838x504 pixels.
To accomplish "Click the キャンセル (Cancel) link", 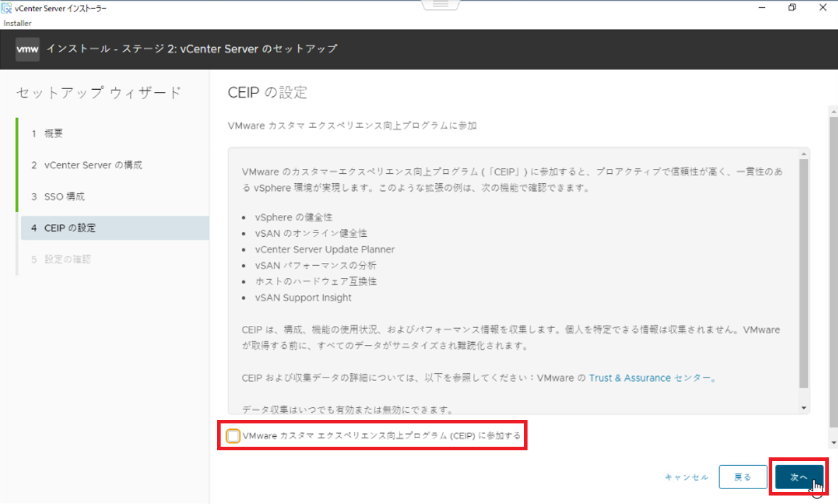I will click(687, 476).
